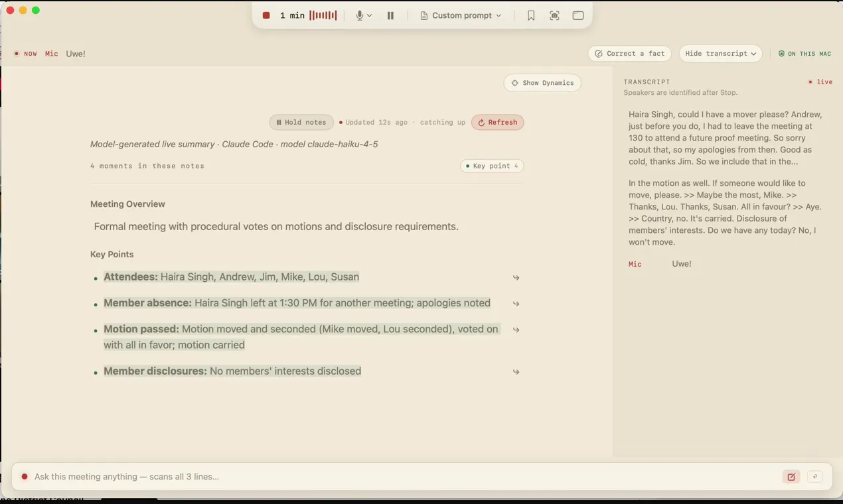Click the 'Updated 12s ago · catching up' status
The image size is (843, 504).
402,122
